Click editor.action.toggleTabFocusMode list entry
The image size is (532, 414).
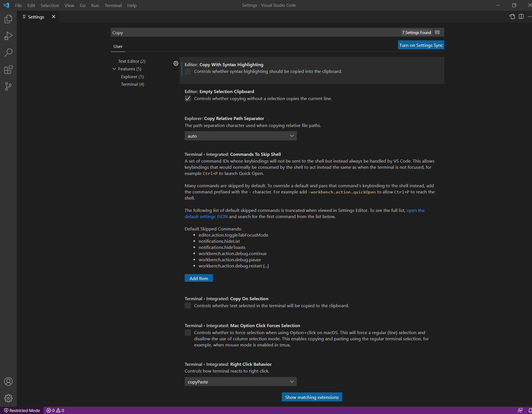click(233, 235)
